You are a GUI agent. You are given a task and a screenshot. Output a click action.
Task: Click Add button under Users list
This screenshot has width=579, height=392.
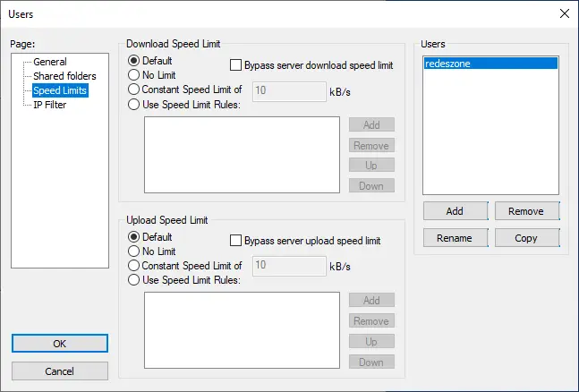[455, 211]
